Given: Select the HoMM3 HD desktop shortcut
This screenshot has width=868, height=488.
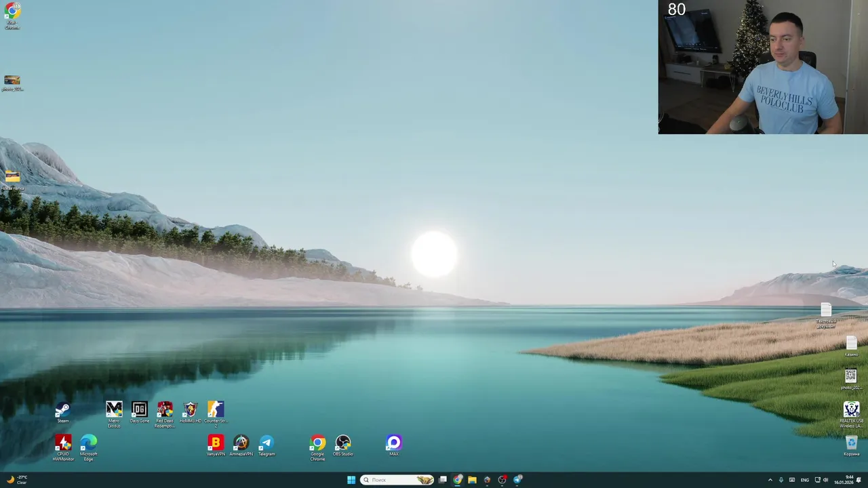Looking at the screenshot, I should pos(191,412).
